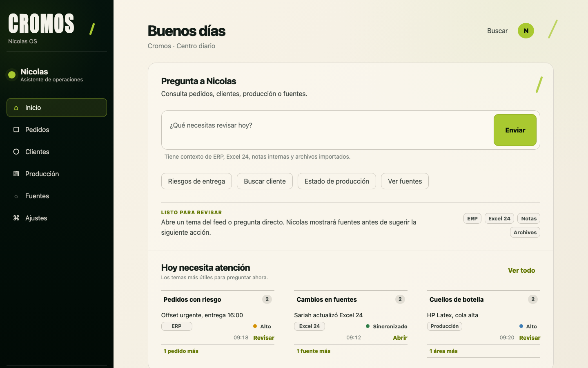Choose the Buscar cliente suggestion
This screenshot has height=368, width=588.
(x=265, y=181)
